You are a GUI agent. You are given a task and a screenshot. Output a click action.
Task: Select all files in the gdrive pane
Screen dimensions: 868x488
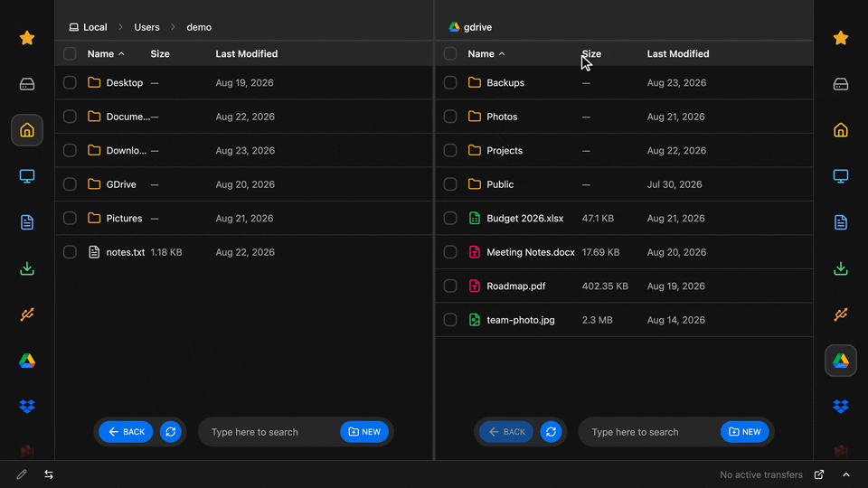[450, 53]
